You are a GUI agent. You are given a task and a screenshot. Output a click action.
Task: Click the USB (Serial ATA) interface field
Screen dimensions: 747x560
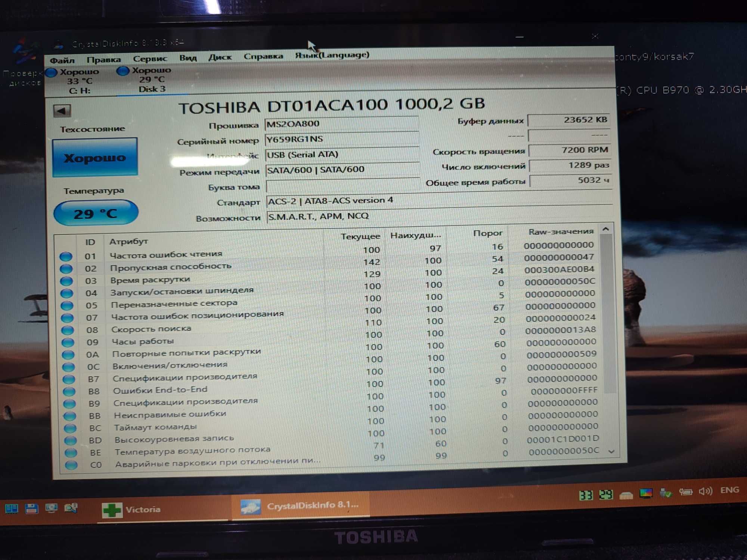coord(342,155)
